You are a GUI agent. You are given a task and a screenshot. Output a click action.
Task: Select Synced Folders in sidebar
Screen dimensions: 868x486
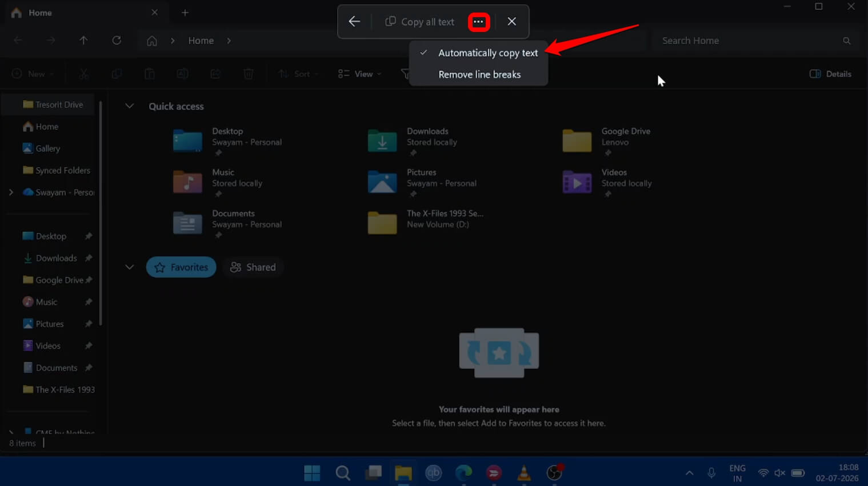(56, 170)
